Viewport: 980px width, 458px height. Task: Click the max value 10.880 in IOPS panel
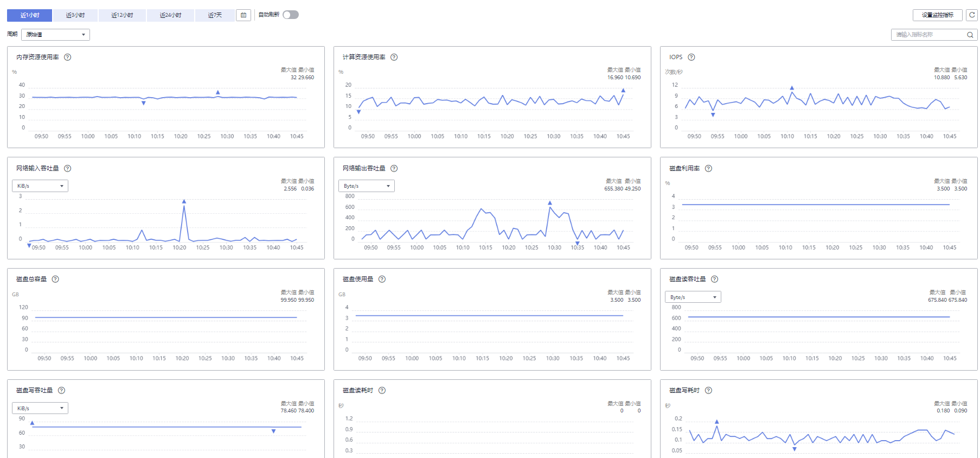[942, 78]
